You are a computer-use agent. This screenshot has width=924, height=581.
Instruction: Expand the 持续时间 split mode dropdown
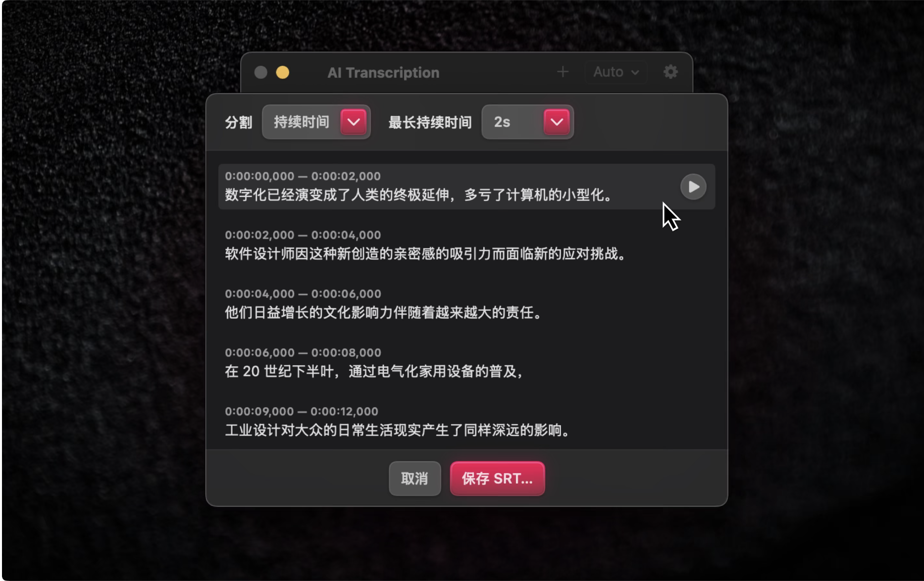pos(316,122)
